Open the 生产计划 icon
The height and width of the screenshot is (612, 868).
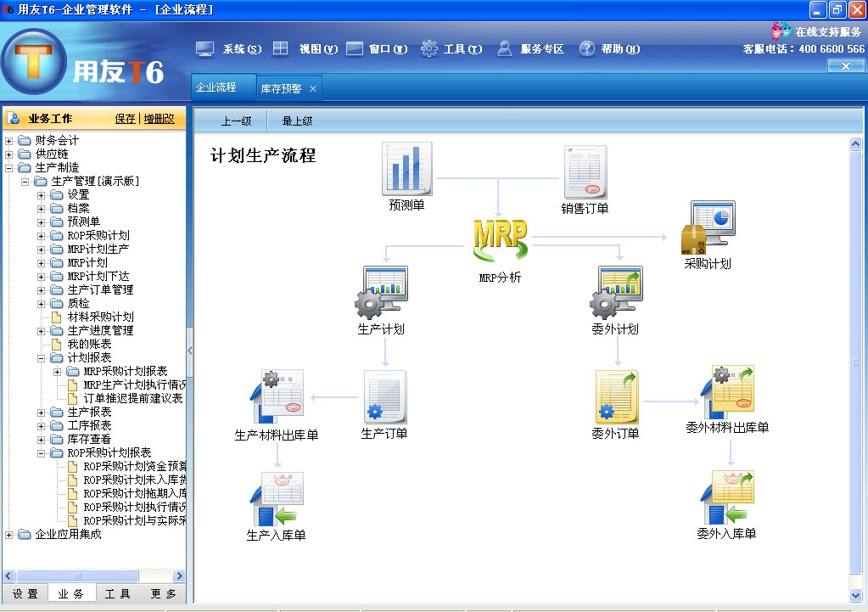[x=382, y=293]
